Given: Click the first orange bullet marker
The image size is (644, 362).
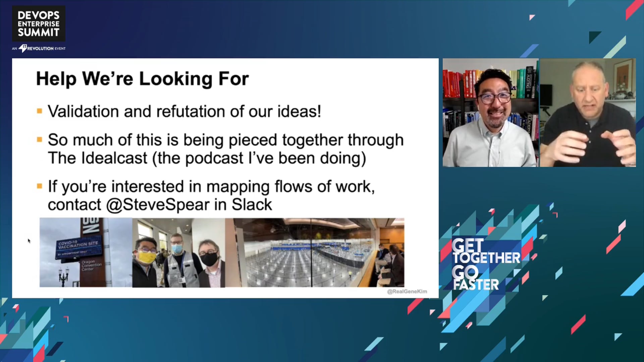Looking at the screenshot, I should point(40,111).
